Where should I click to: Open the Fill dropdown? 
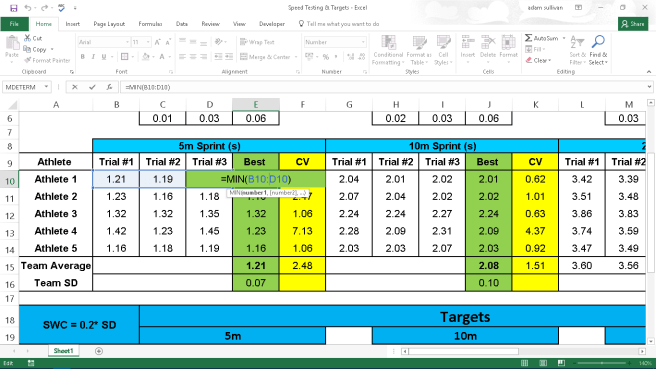535,49
